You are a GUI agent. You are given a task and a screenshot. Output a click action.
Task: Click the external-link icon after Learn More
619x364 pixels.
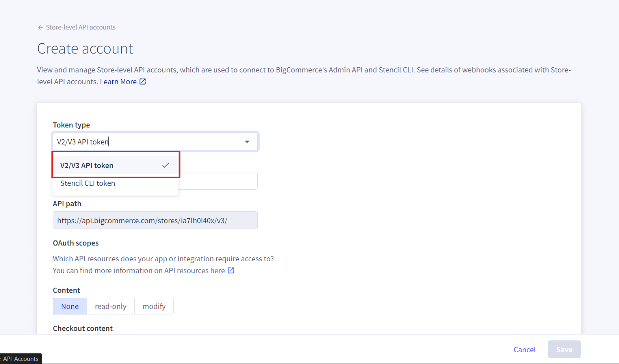point(143,81)
